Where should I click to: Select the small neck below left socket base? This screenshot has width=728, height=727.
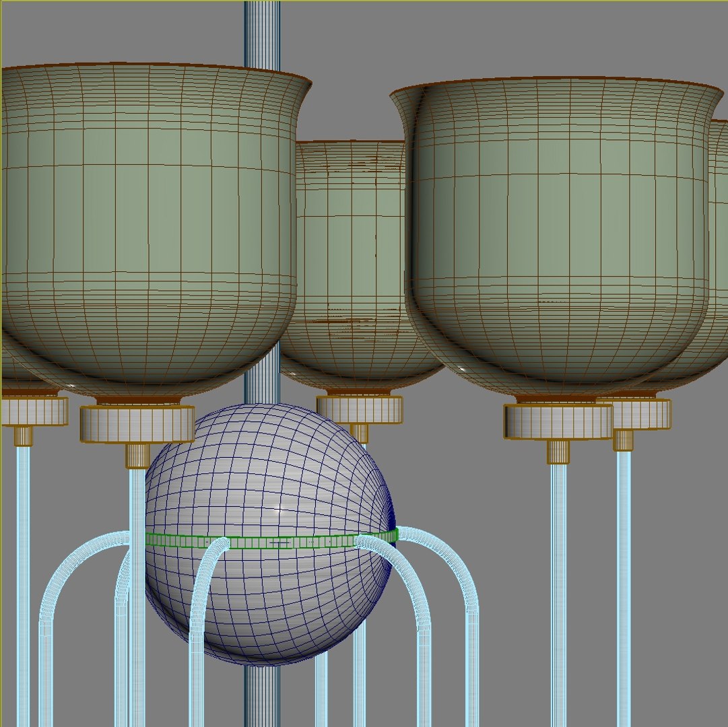click(x=137, y=456)
